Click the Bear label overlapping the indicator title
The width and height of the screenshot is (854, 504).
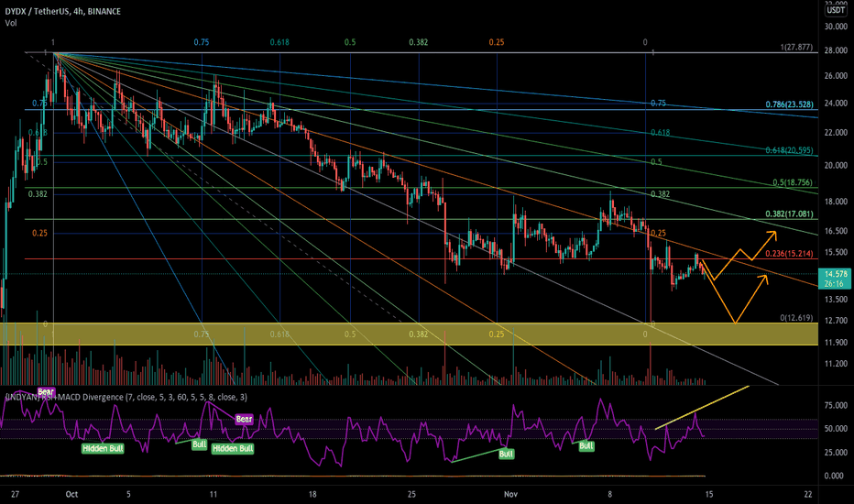[46, 392]
